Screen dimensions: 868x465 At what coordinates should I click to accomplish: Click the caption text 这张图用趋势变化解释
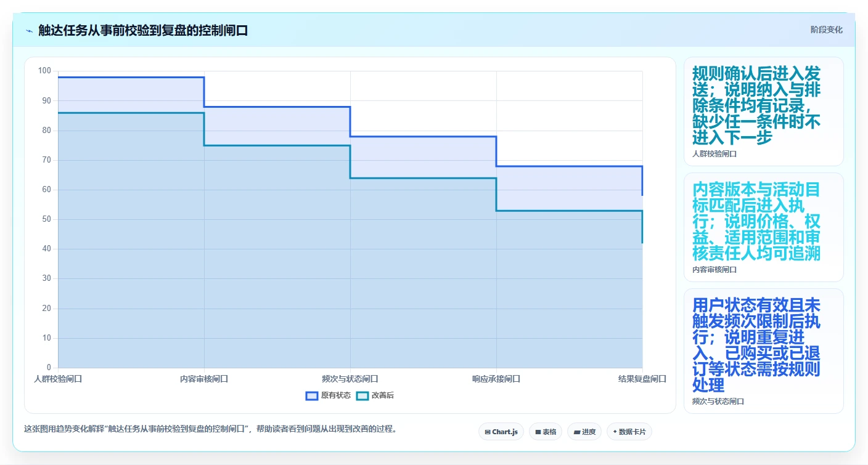coord(64,429)
